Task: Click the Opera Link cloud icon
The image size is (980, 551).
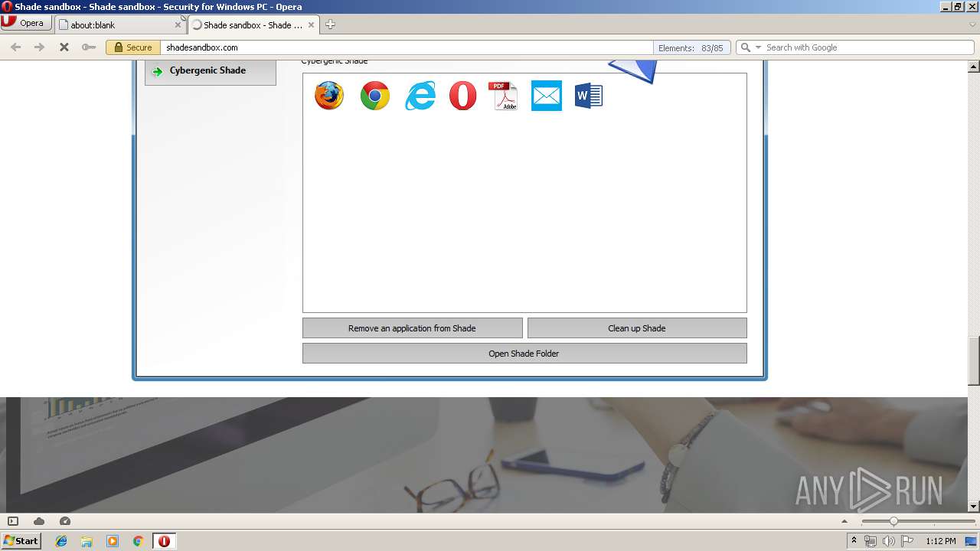Action: point(39,521)
